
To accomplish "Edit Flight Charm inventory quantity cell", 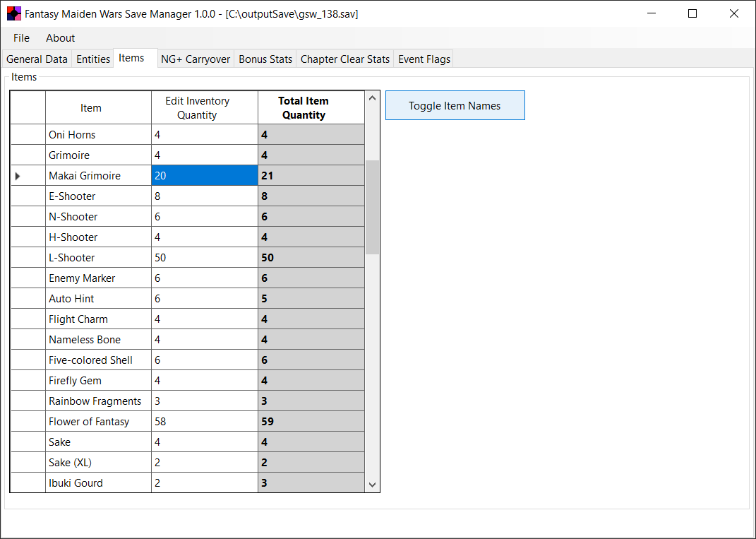I will pos(205,319).
